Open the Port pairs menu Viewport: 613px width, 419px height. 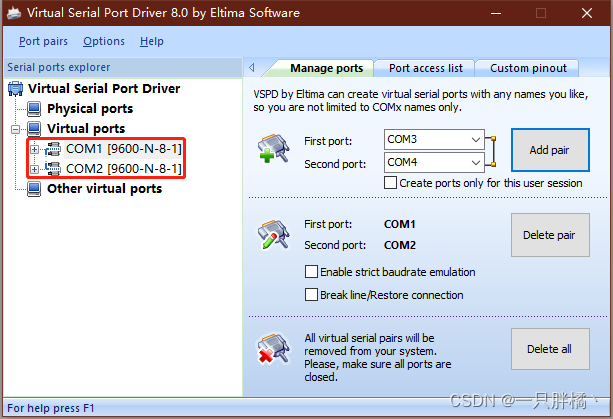(43, 41)
